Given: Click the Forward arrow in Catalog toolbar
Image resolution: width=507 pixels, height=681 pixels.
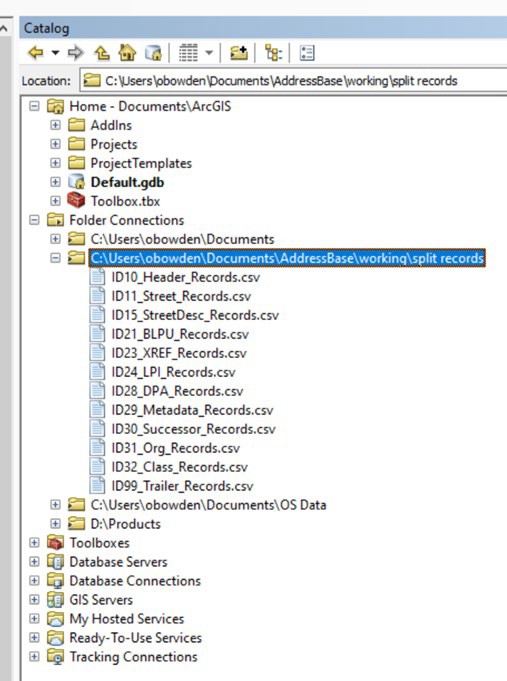Looking at the screenshot, I should pyautogui.click(x=76, y=53).
